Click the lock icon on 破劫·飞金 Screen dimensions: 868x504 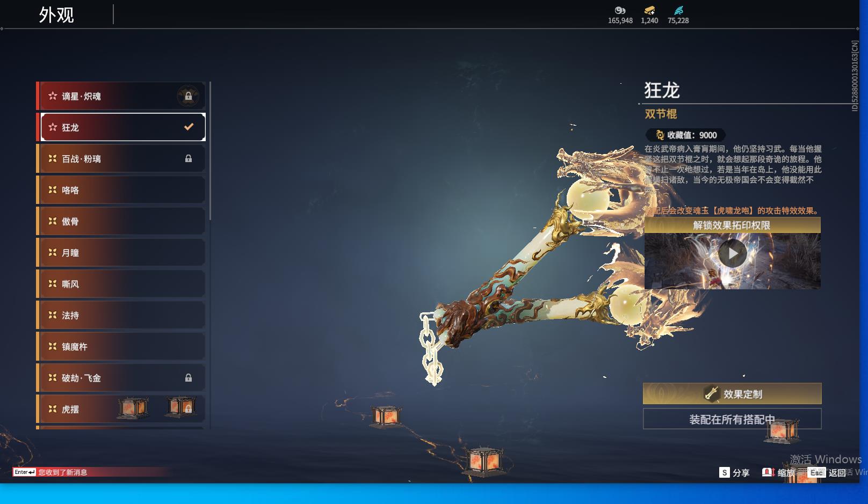(x=189, y=378)
